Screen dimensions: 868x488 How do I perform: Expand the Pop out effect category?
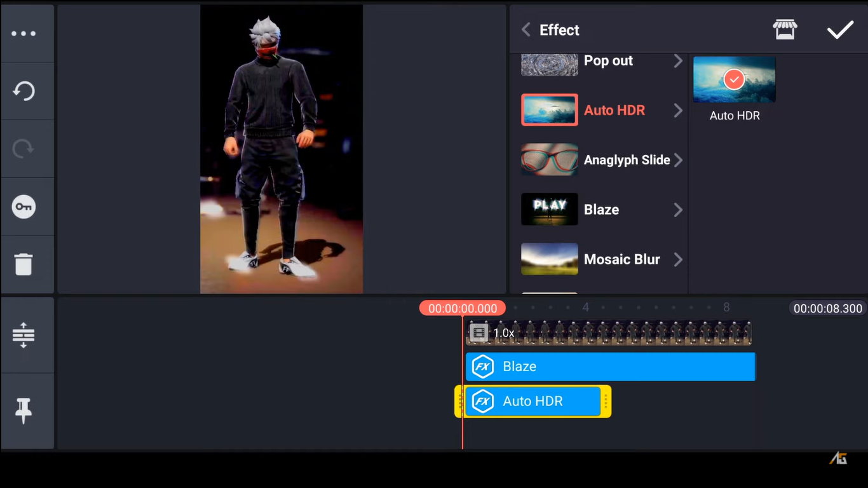click(678, 61)
